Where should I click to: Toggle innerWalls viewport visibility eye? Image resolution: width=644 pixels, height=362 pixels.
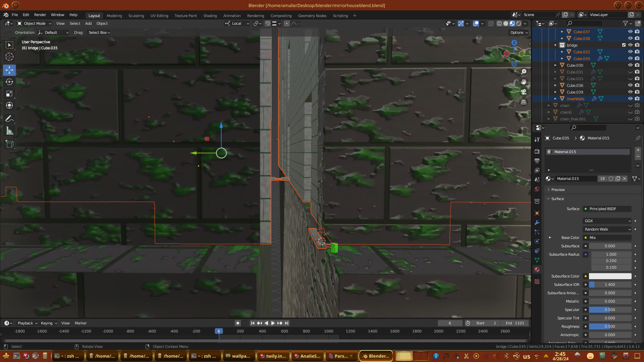[630, 99]
